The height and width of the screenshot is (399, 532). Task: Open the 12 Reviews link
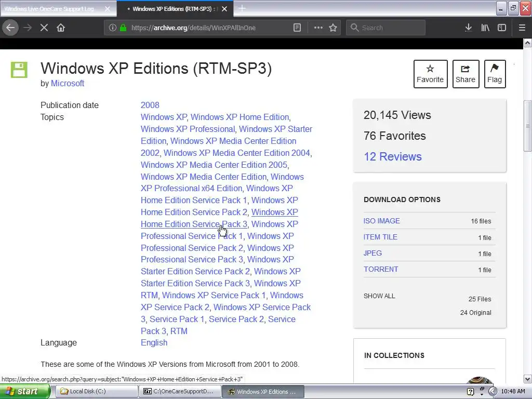393,156
